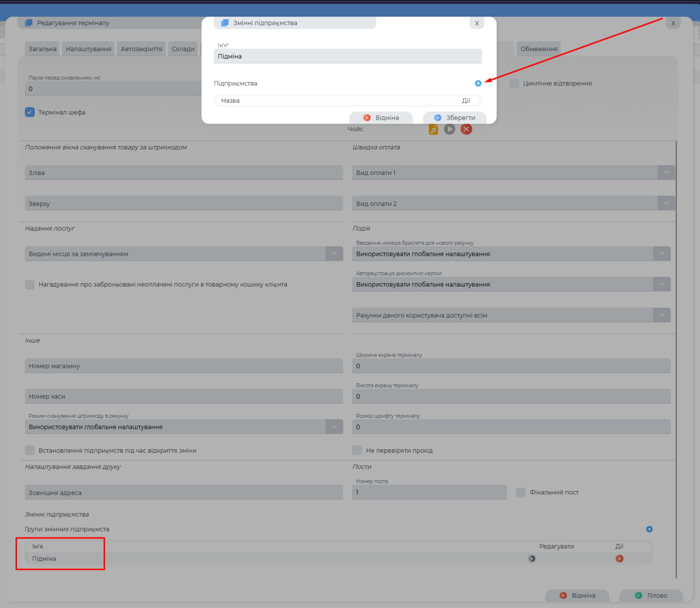Click the blue plus icon next to Підприємства
The width and height of the screenshot is (700, 608).
[x=478, y=83]
